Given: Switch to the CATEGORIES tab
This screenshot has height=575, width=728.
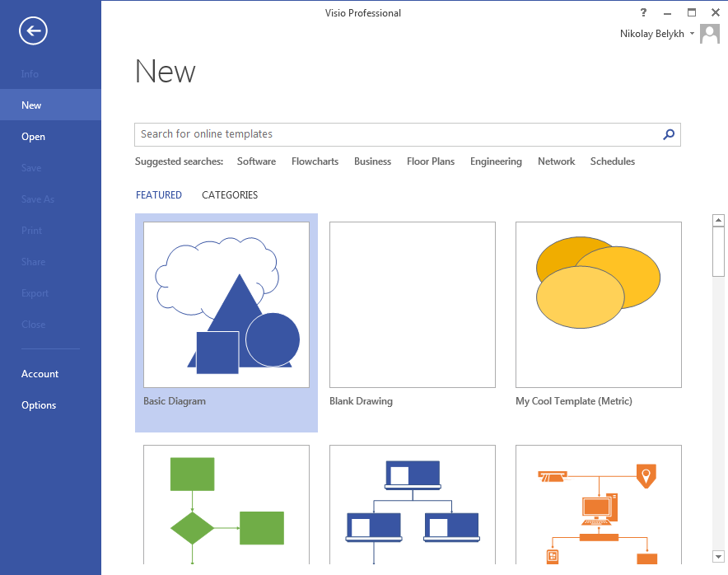Looking at the screenshot, I should [230, 194].
